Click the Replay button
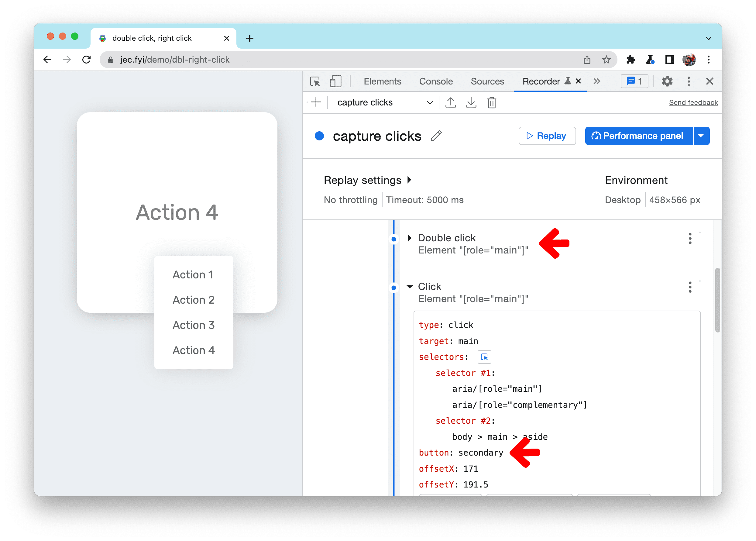The height and width of the screenshot is (541, 756). [x=545, y=136]
